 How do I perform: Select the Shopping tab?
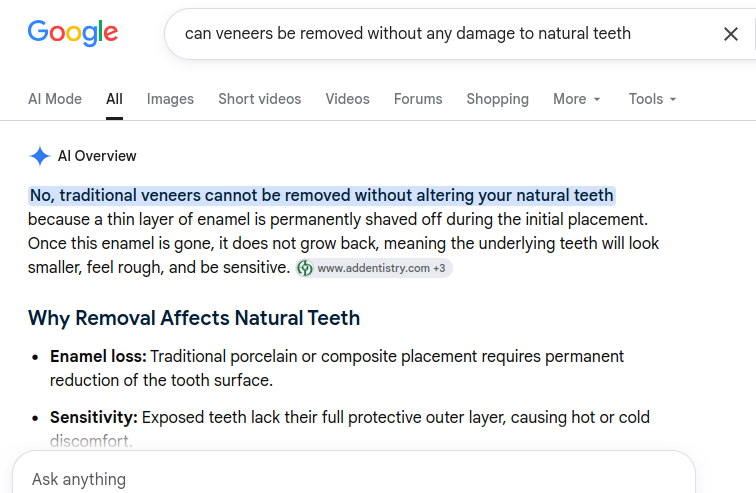[498, 99]
